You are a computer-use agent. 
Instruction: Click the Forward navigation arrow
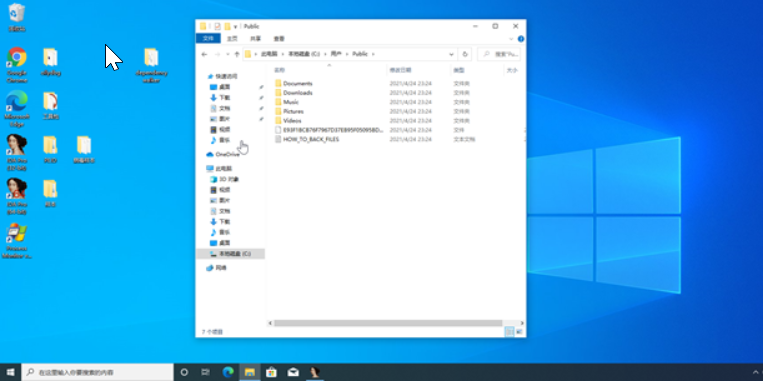[x=218, y=54]
